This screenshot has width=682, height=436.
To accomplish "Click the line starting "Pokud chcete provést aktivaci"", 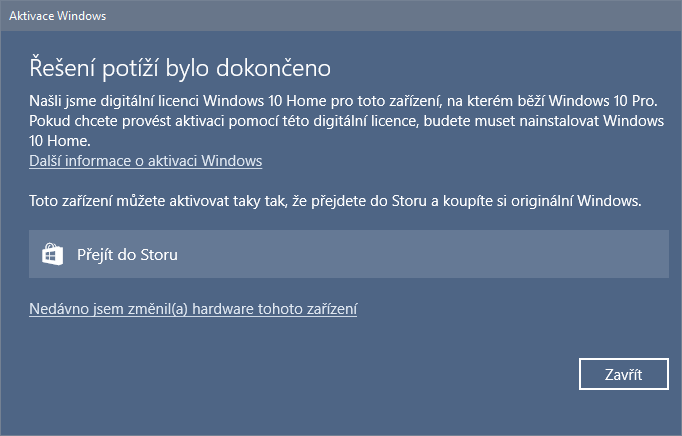I will tap(346, 121).
